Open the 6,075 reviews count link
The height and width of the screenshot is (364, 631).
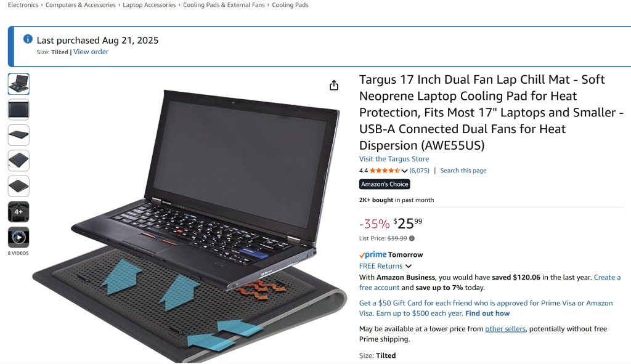419,171
